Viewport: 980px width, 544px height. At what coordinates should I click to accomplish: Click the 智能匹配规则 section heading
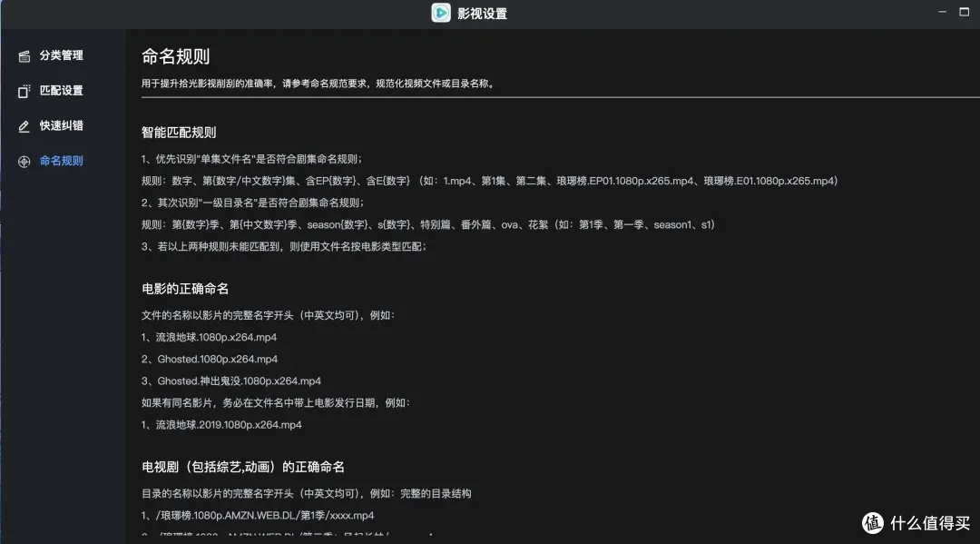179,133
